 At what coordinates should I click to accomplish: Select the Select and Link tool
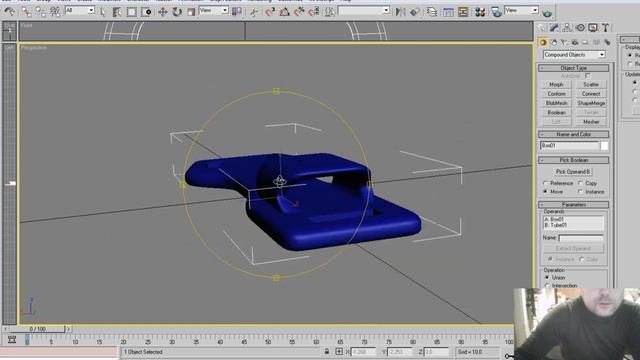point(27,12)
